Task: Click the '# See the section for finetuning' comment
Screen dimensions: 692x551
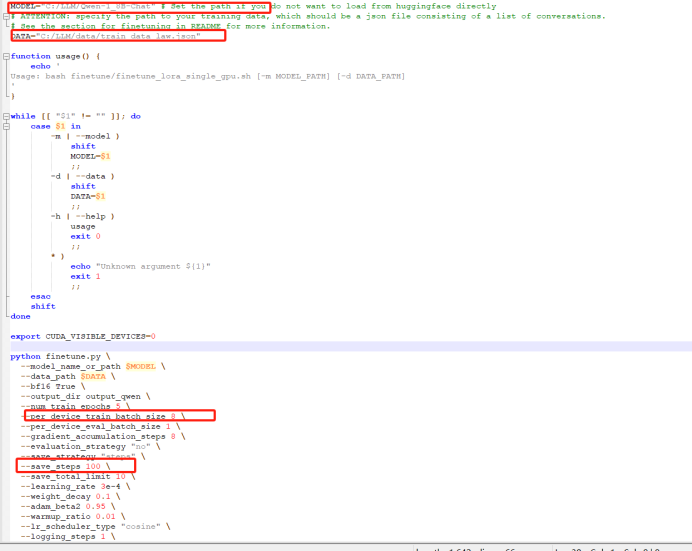Action: coord(170,26)
